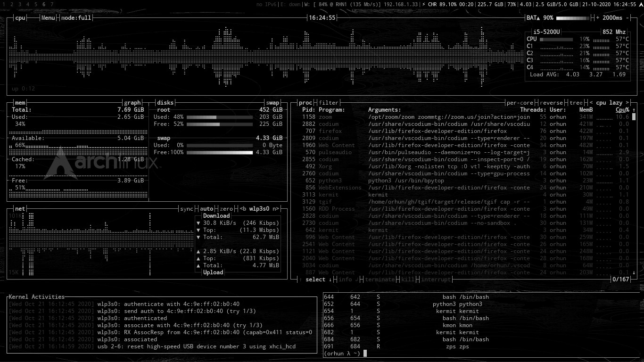Click the up arrow atop process list scrollbar
Image resolution: width=644 pixels, height=362 pixels.
[634, 110]
